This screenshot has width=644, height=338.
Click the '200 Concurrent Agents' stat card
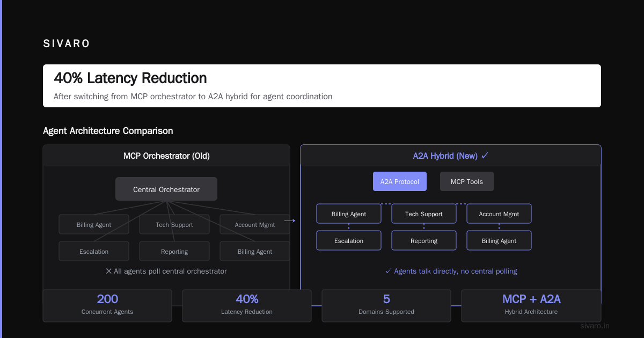click(x=107, y=306)
